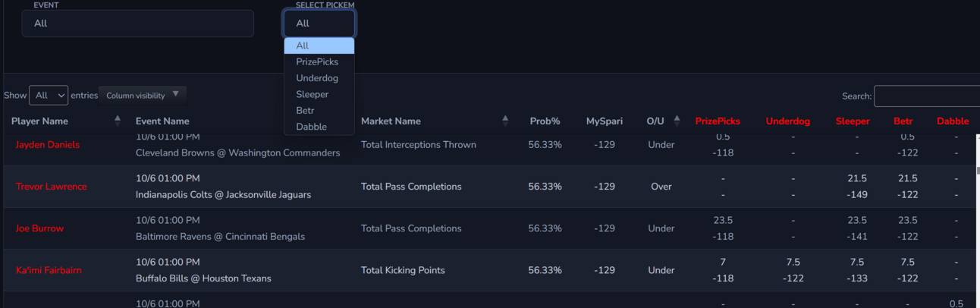Click the Prob% column header
The width and height of the screenshot is (980, 308).
tap(545, 121)
